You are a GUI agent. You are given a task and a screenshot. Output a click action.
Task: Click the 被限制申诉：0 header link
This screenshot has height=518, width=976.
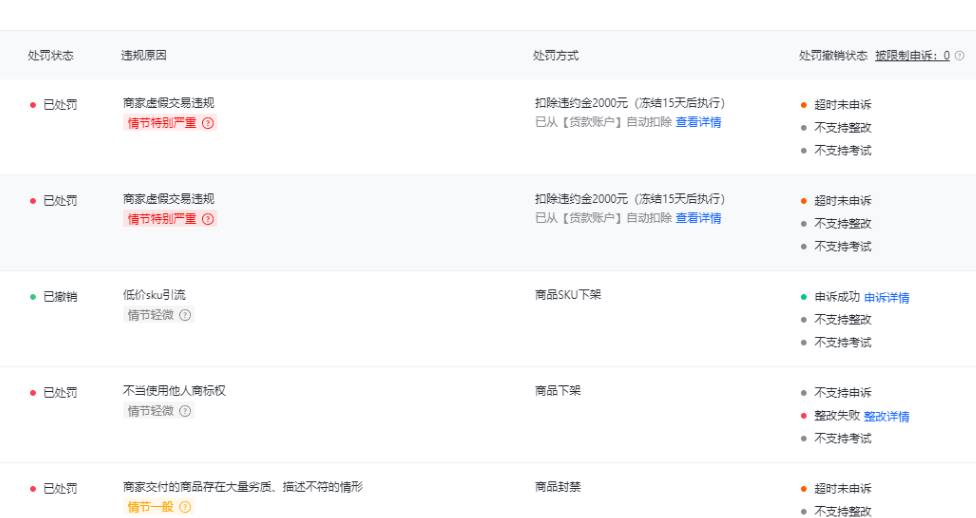coord(912,56)
